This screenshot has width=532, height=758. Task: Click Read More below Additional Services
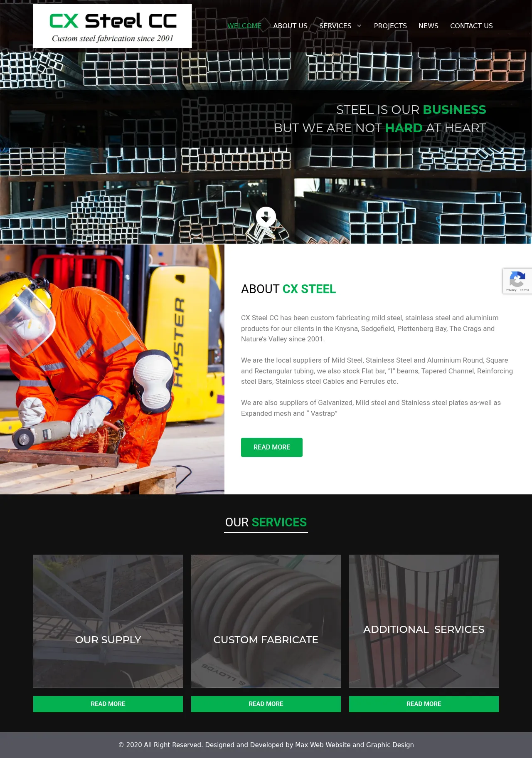(424, 704)
